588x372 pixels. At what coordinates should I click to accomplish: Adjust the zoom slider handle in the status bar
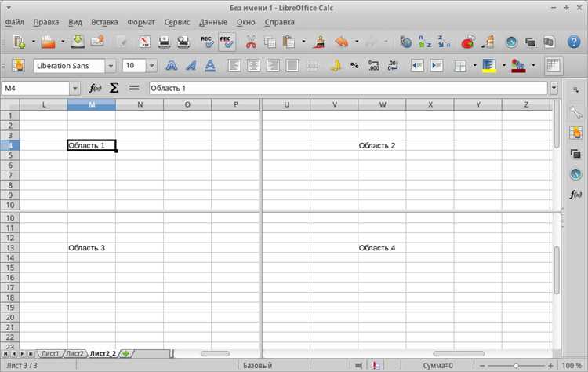[516, 365]
